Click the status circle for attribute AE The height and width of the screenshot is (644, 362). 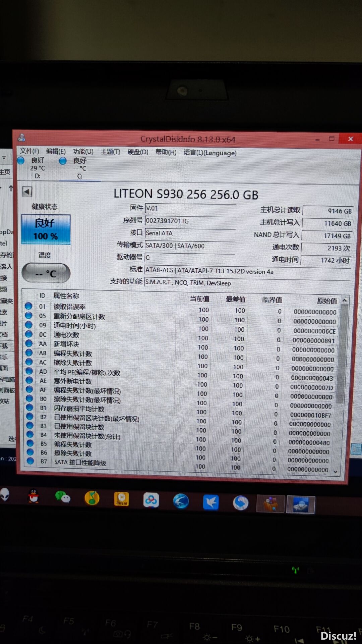[x=29, y=380]
